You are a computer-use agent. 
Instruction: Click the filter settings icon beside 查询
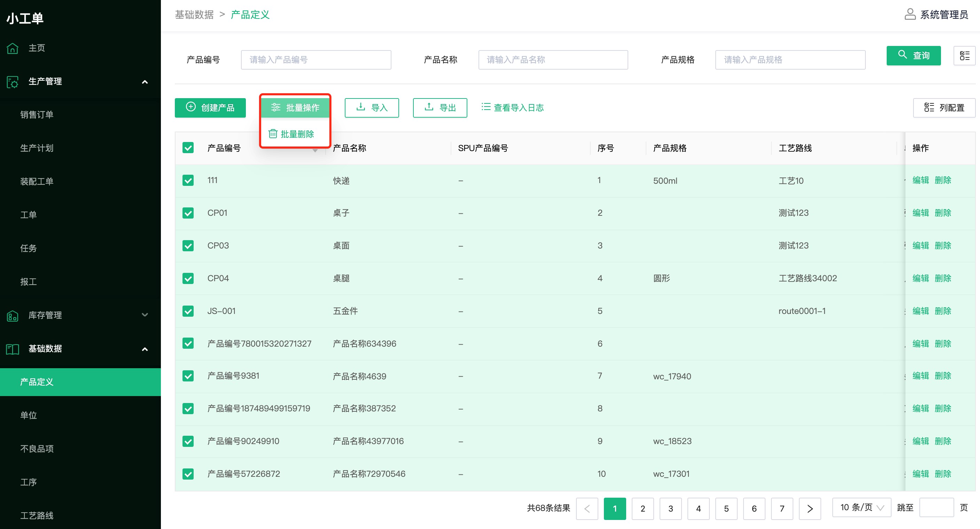click(x=964, y=56)
